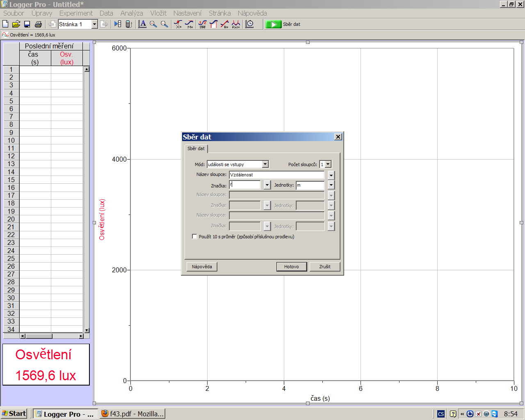Click the Zoom In magnifier icon
The image size is (525, 420).
coord(153,24)
